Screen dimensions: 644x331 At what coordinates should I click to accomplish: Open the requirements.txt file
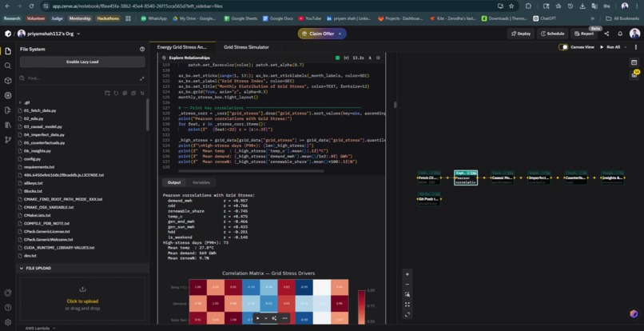39,167
